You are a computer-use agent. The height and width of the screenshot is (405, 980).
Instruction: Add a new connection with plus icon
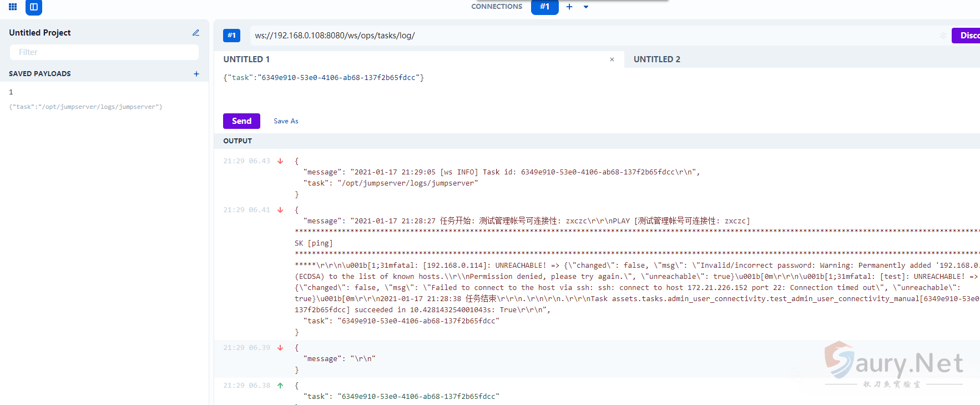click(x=569, y=7)
